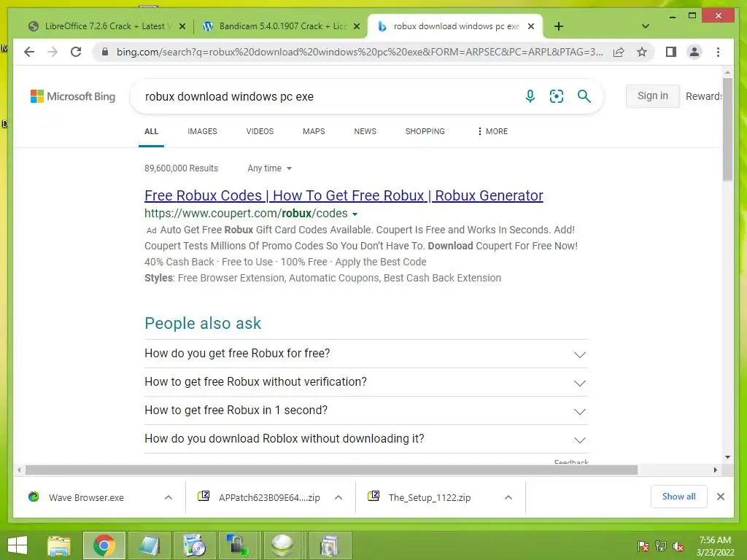This screenshot has width=747, height=560.
Task: Open the Windows Start menu
Action: [18, 545]
